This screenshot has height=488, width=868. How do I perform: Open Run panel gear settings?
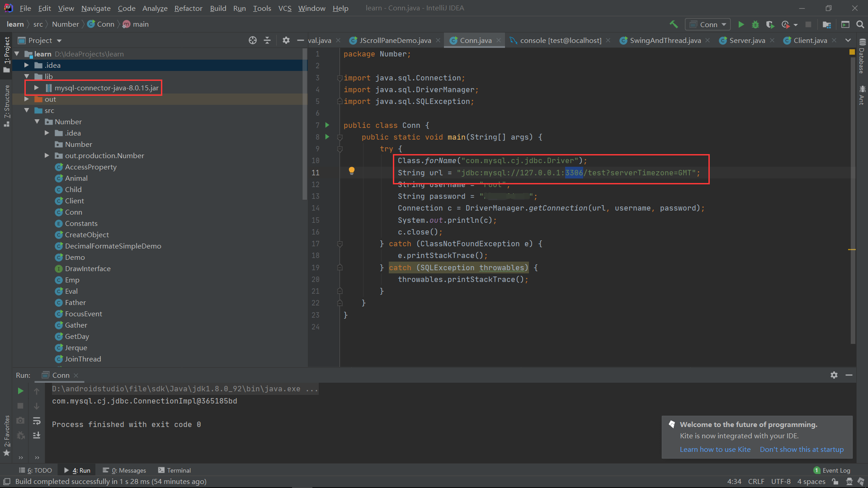834,375
